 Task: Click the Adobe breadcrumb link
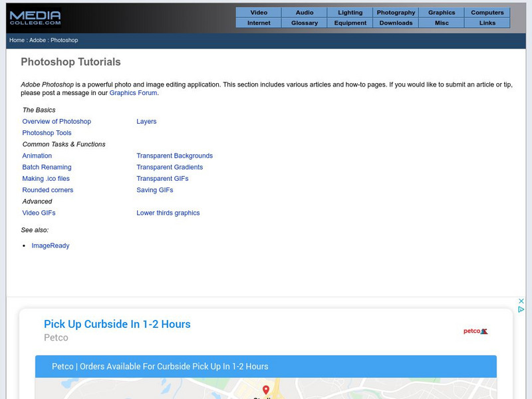coord(37,40)
